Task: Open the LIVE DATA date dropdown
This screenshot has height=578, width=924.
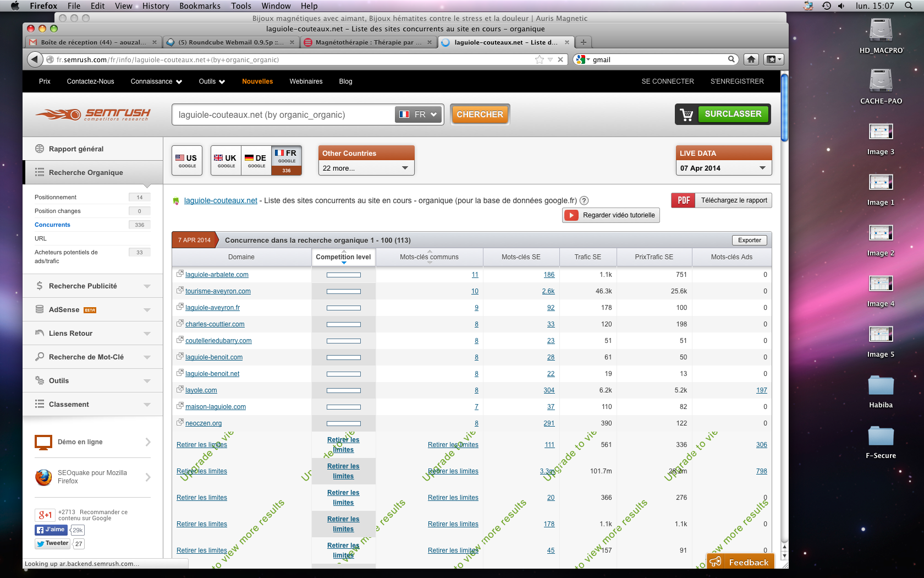Action: (723, 168)
